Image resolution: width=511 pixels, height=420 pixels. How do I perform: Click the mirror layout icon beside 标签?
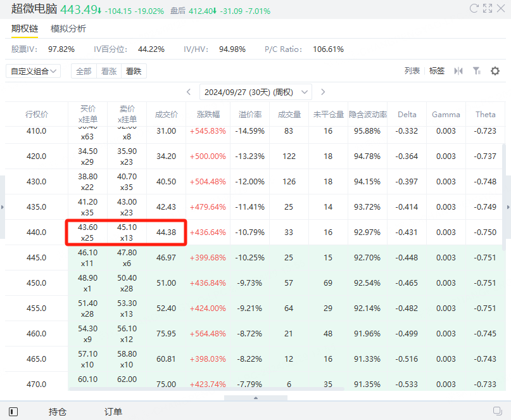click(x=458, y=71)
